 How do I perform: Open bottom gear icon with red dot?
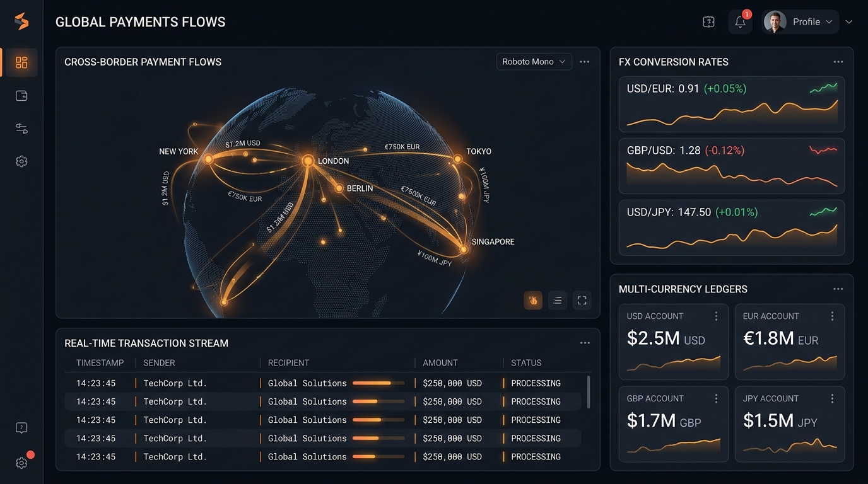pos(21,463)
